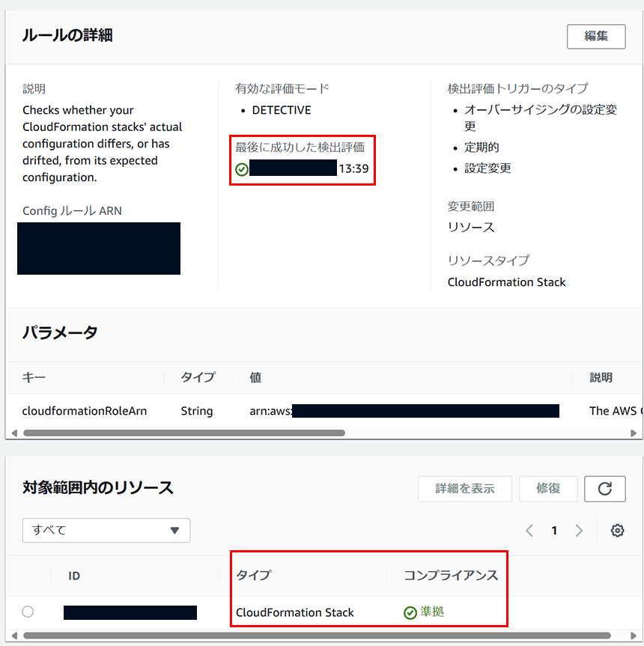Click the ID column header
The image size is (644, 646).
tap(74, 576)
